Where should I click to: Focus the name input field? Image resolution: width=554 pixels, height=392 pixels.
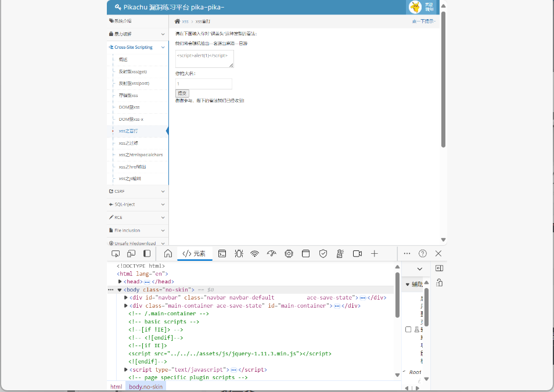pos(204,84)
